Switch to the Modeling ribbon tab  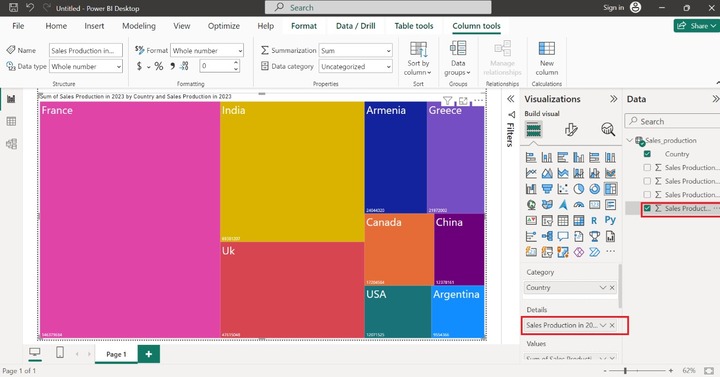pos(139,26)
